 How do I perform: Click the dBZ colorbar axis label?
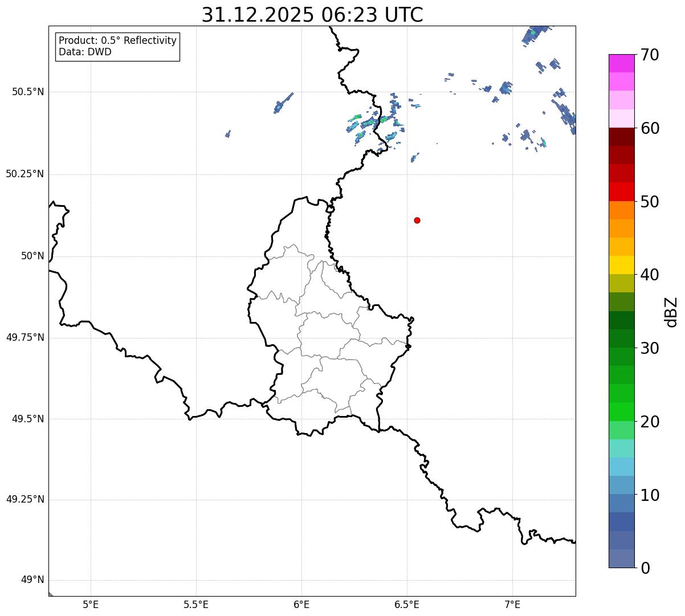point(671,312)
